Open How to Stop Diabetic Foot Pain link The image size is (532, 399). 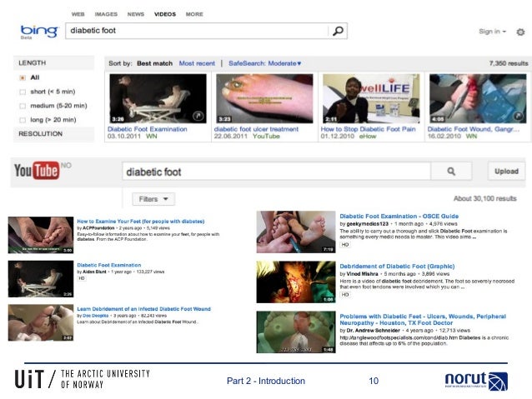[x=368, y=129]
